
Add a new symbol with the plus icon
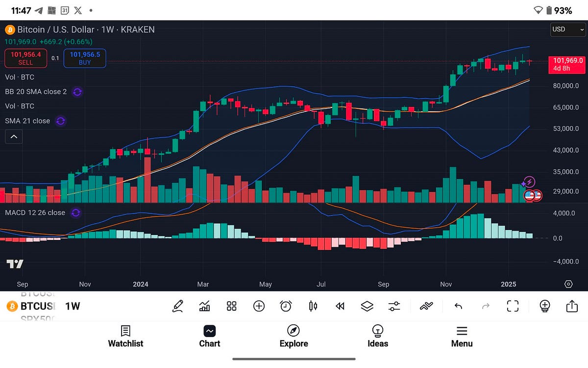tap(259, 306)
